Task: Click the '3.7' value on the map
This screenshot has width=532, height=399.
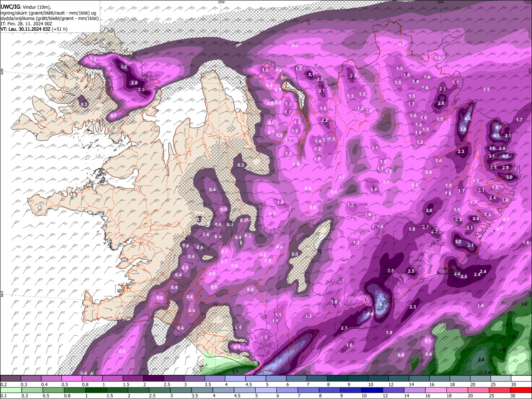Action: [458, 241]
